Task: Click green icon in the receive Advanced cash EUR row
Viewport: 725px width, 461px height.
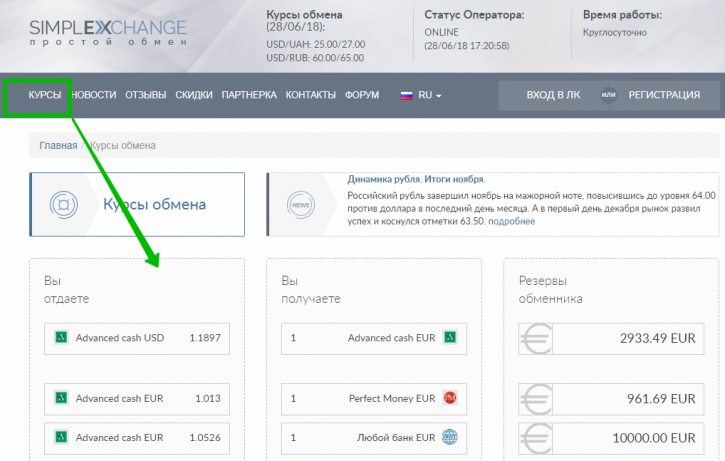Action: [450, 337]
